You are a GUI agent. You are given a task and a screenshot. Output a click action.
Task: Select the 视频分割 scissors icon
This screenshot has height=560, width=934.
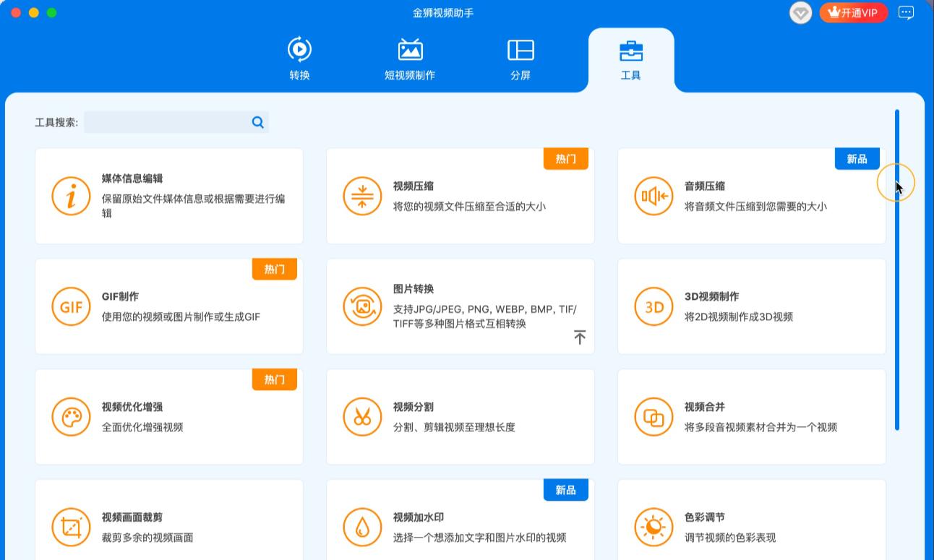tap(362, 416)
